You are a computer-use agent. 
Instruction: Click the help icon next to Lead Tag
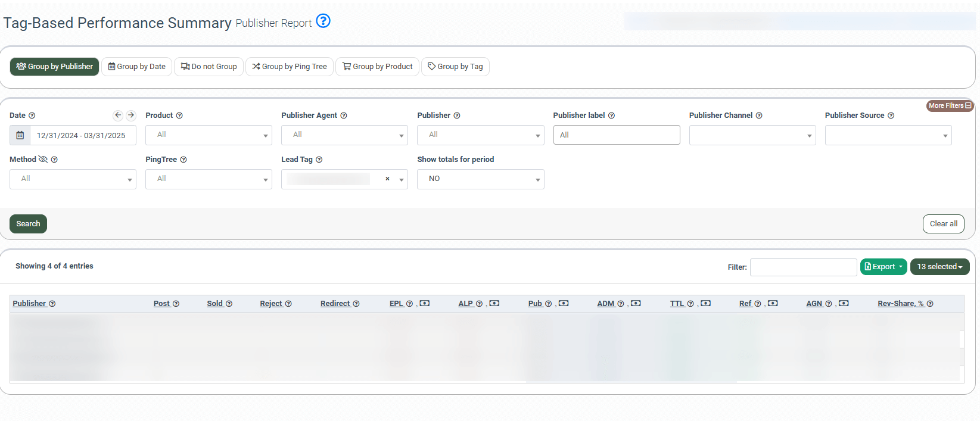pos(319,160)
